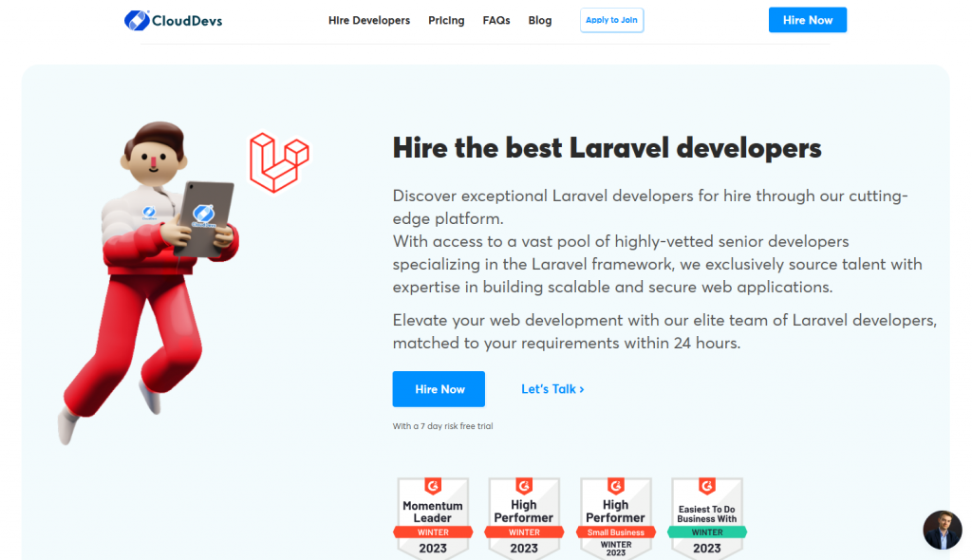The width and height of the screenshot is (972, 560).
Task: Open the chat avatar bubble
Action: 942,530
